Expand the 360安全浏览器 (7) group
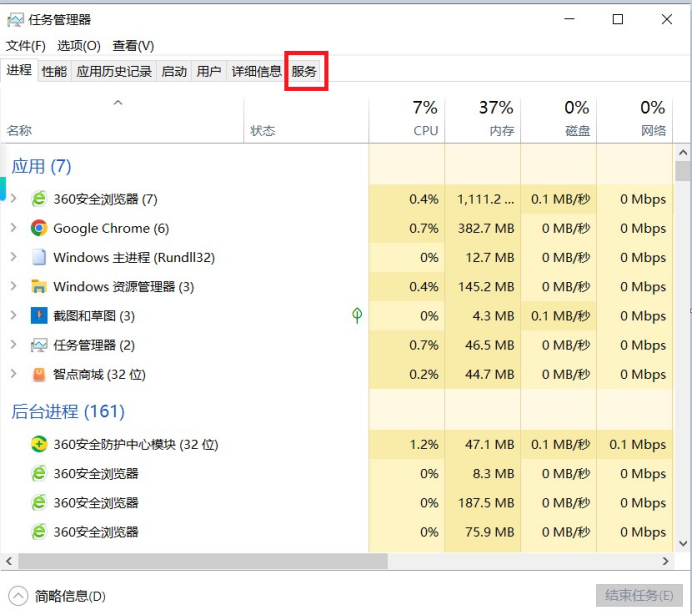This screenshot has height=615, width=692. (x=14, y=199)
